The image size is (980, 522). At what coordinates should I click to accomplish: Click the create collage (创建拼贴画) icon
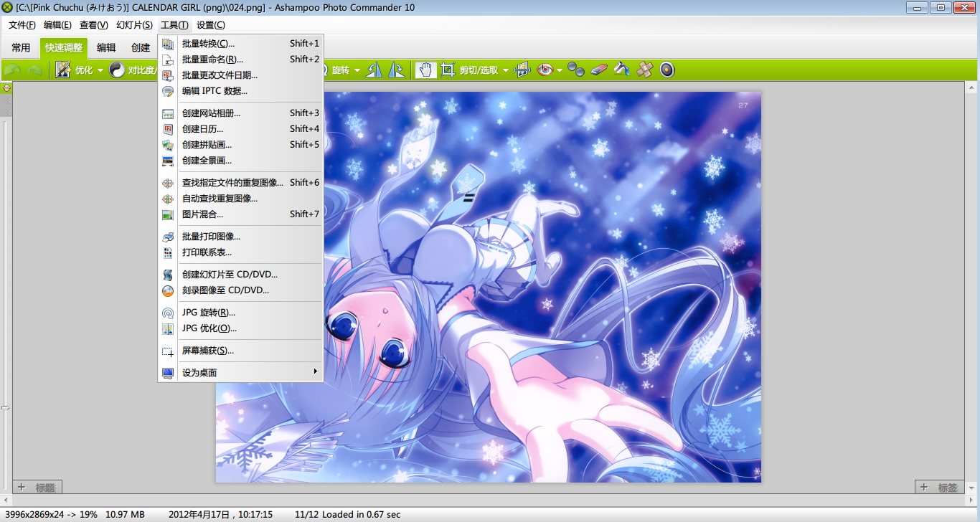click(x=168, y=145)
